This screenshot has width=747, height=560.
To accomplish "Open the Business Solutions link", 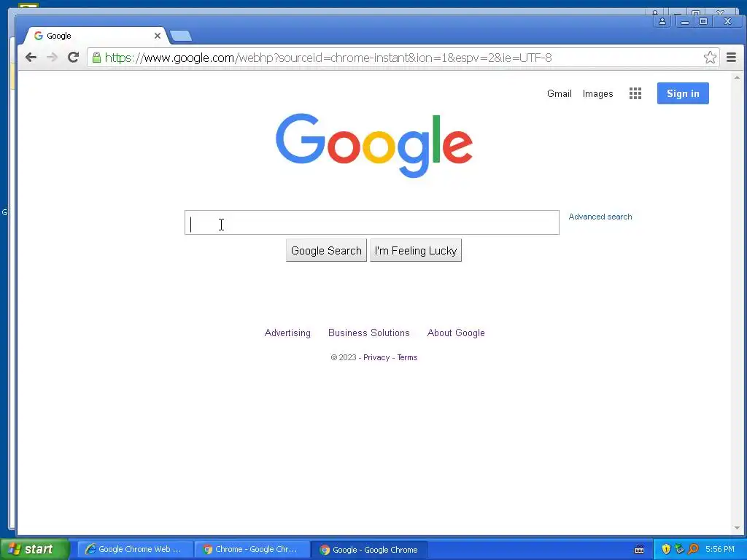I will coord(368,332).
